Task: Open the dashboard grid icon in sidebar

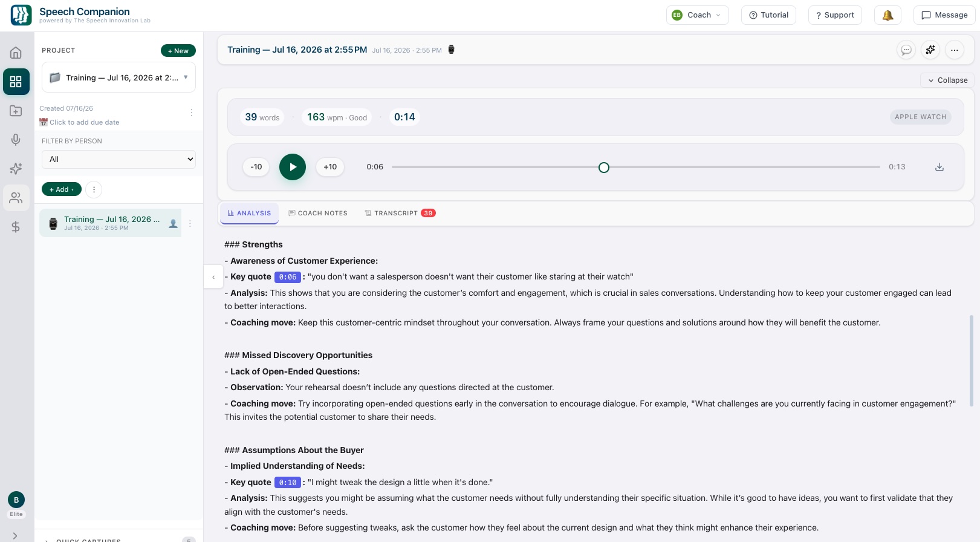Action: click(16, 82)
